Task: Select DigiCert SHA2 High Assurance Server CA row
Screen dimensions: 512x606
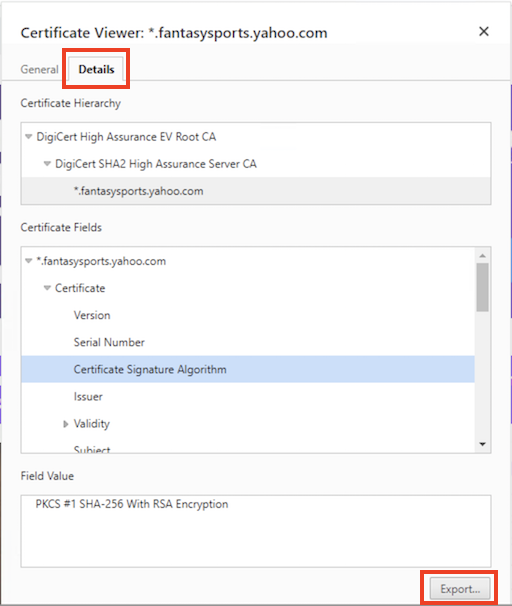Action: click(x=256, y=164)
